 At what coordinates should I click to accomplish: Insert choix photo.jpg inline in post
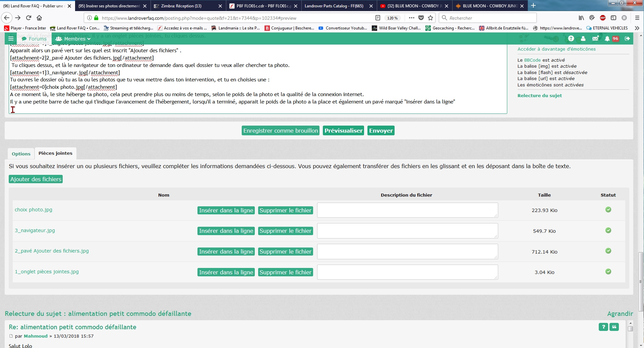[226, 210]
